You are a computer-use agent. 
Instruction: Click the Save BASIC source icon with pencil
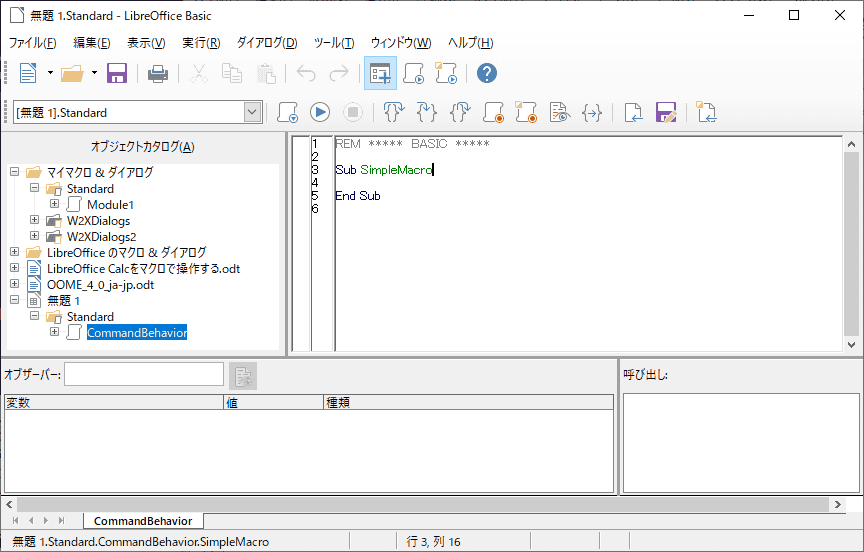click(x=666, y=112)
